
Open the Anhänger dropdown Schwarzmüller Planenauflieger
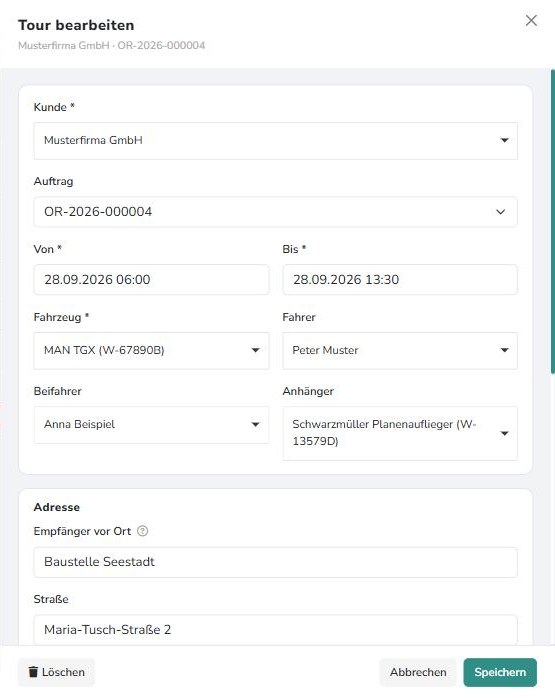(400, 433)
